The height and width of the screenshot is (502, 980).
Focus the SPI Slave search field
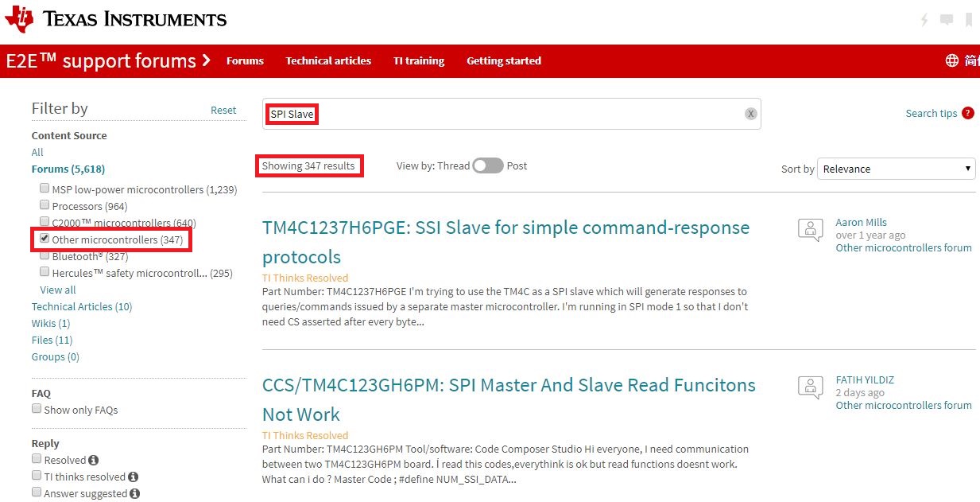click(512, 114)
